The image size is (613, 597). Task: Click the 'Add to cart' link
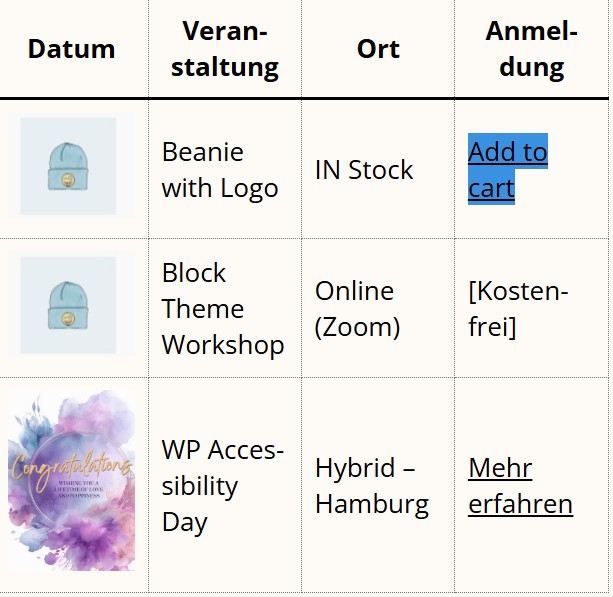[x=507, y=169]
